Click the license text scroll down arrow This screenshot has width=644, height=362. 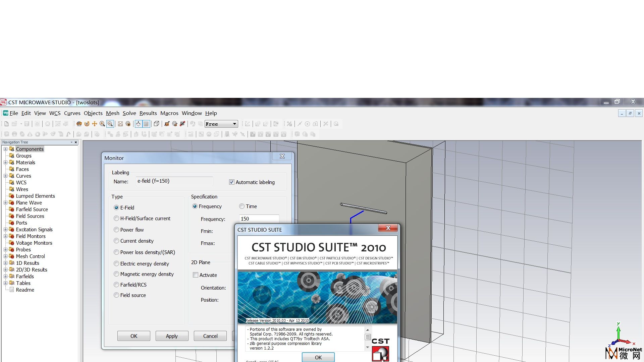[x=368, y=348]
